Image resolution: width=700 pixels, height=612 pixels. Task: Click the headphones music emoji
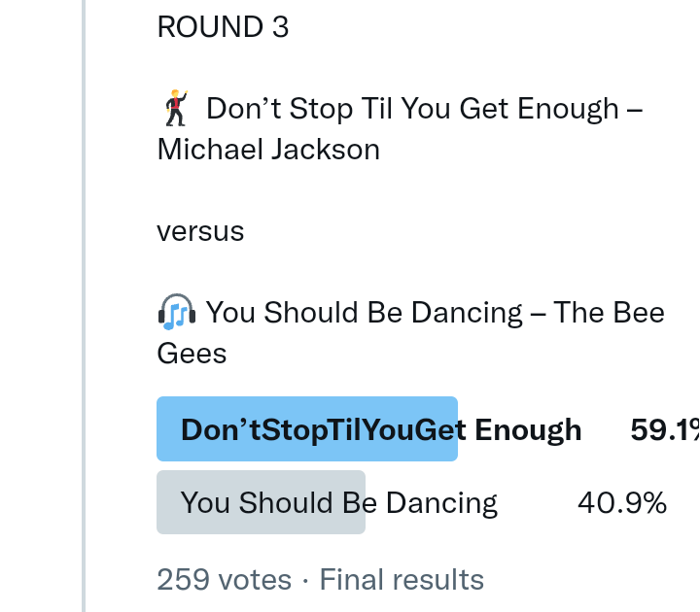point(177,312)
